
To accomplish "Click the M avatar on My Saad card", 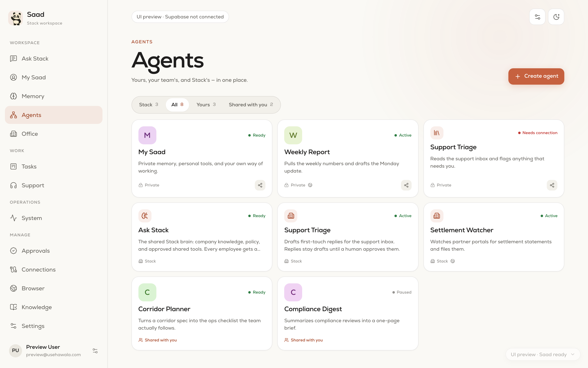I will [x=147, y=135].
